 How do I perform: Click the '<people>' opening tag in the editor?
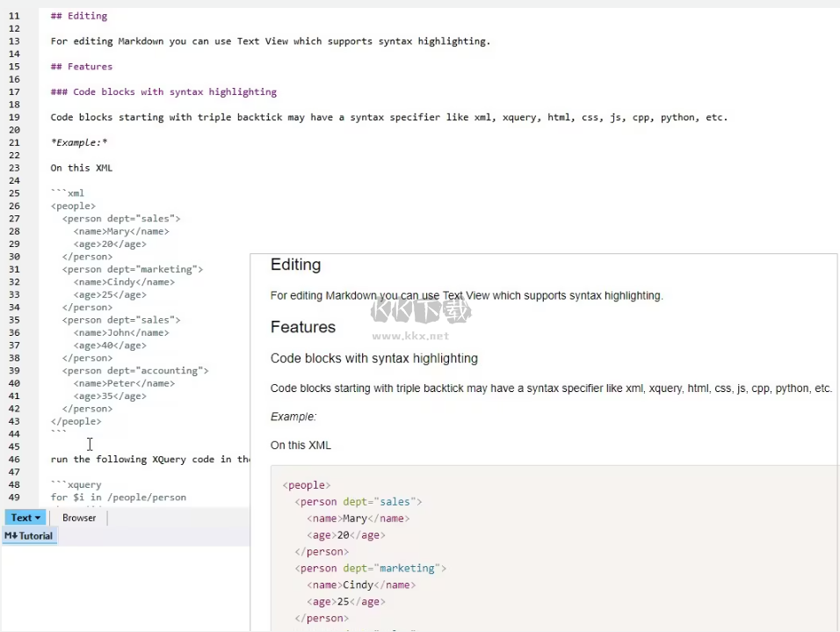tap(73, 206)
